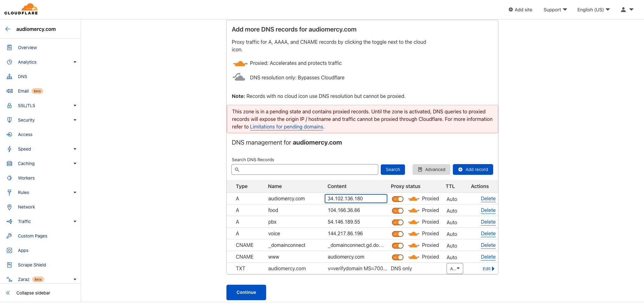The image size is (644, 303).
Task: Click Collapse sidebar text
Action: [x=33, y=293]
